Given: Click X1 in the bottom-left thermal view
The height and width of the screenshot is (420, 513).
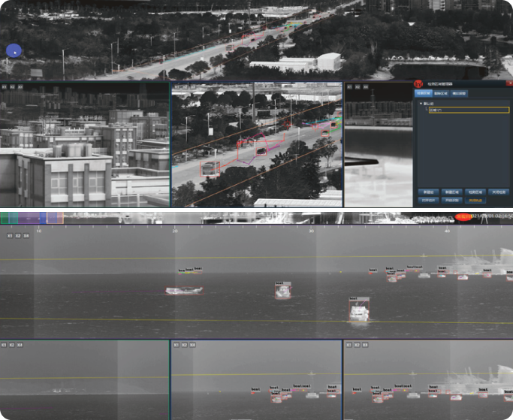Looking at the screenshot, I should point(4,345).
